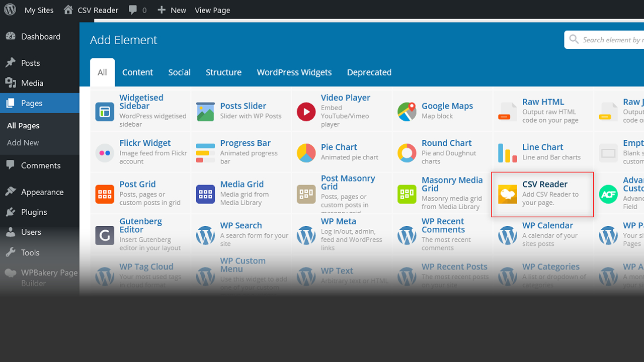Click the WP Recent Comments icon
644x362 pixels.
click(x=407, y=235)
